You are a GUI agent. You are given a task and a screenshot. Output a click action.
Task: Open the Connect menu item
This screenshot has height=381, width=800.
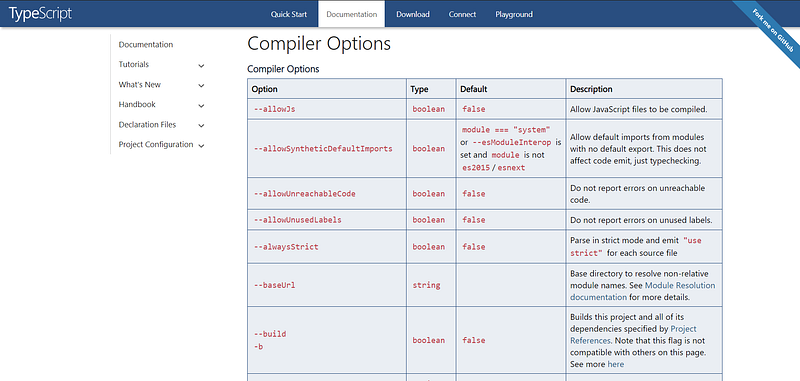462,14
